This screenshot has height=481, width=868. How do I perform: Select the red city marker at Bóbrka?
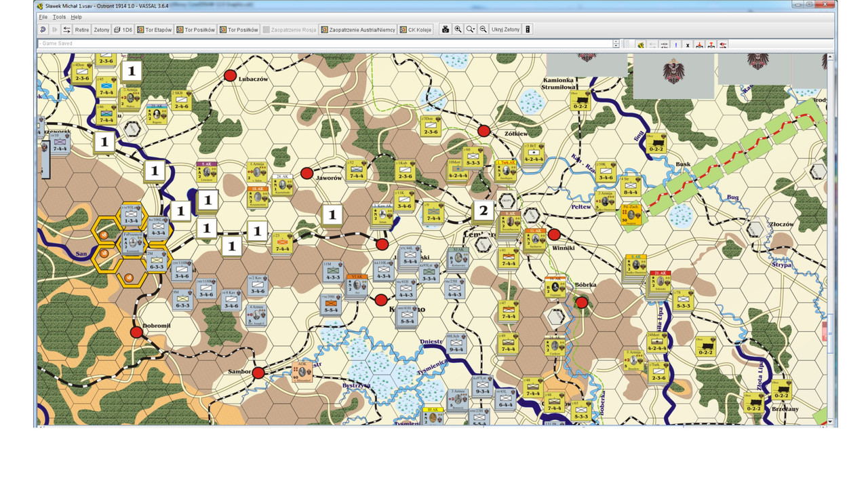click(581, 303)
